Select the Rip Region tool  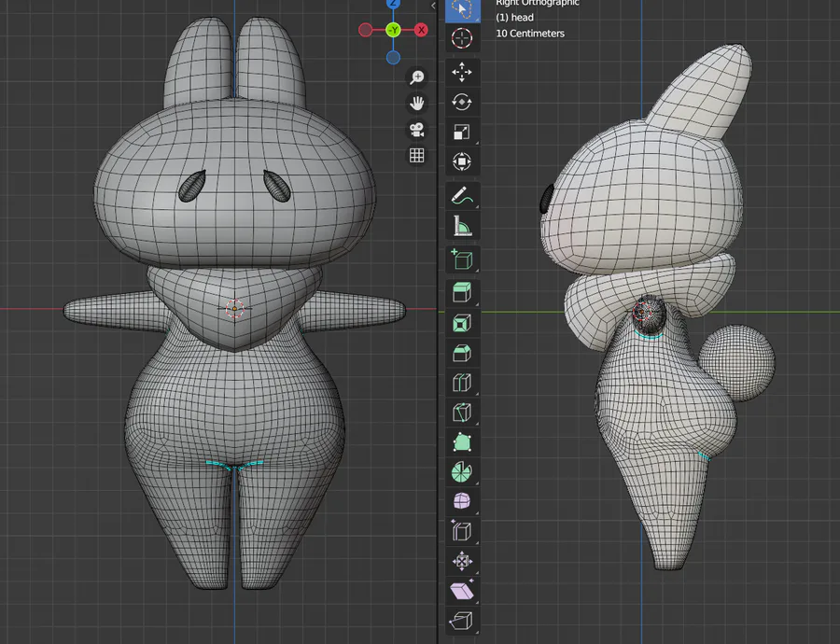[462, 621]
